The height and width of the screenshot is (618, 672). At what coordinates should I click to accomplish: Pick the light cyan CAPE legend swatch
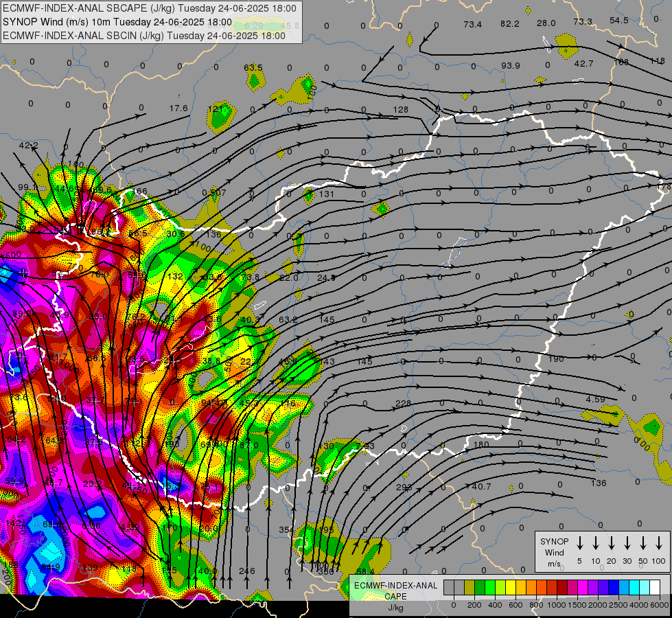point(644,587)
